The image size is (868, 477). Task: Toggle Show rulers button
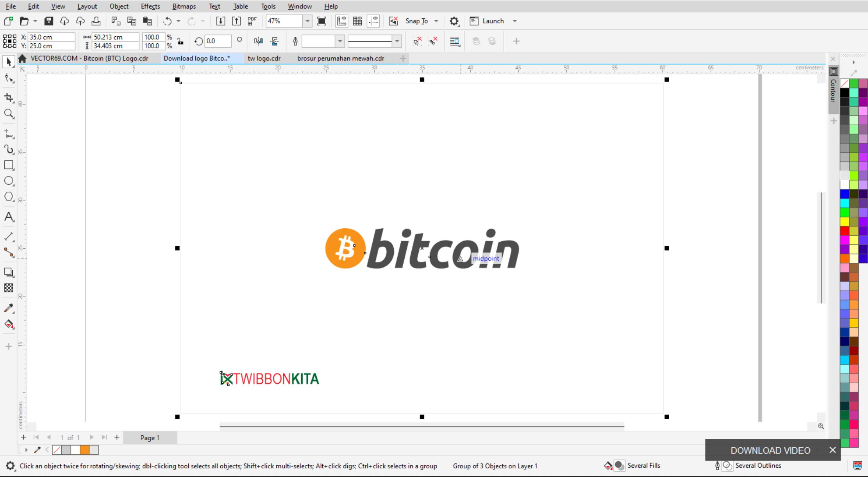tap(342, 21)
